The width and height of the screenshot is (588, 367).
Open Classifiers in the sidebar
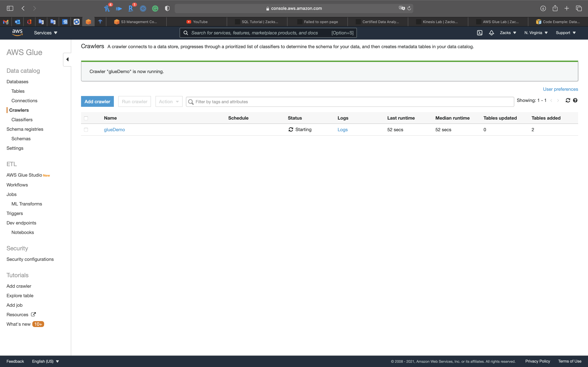(22, 120)
